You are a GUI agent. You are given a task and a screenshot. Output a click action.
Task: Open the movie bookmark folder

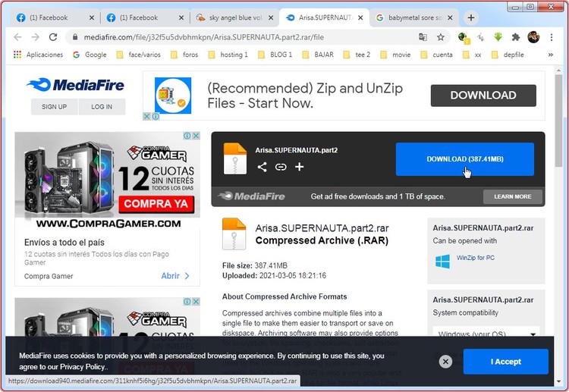tap(395, 55)
